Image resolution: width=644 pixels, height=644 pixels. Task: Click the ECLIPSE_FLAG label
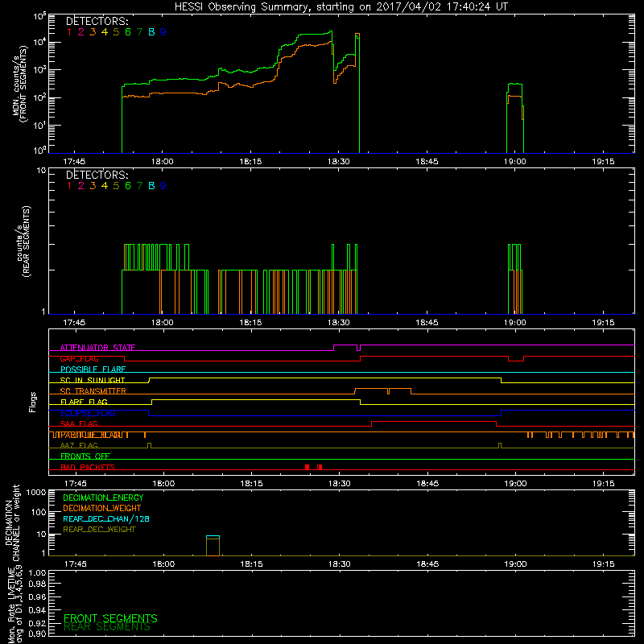(88, 413)
